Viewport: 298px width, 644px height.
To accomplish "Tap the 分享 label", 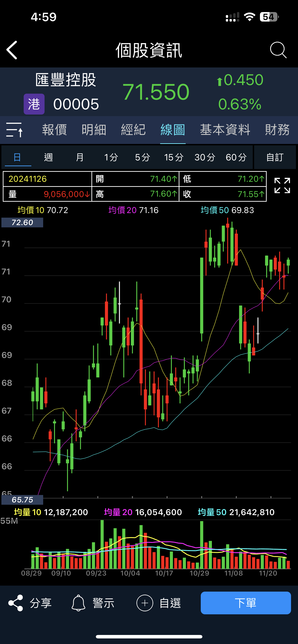I will tap(41, 603).
